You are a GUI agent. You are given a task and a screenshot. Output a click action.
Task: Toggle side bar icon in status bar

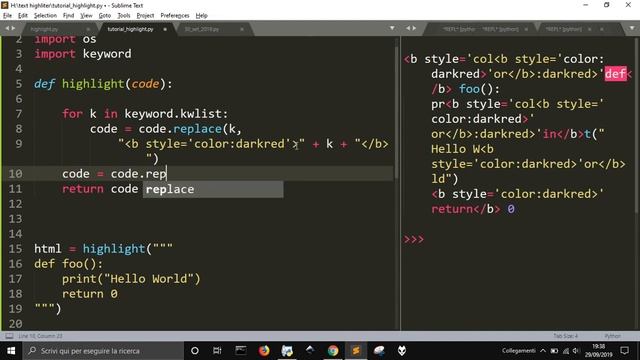coord(9,336)
